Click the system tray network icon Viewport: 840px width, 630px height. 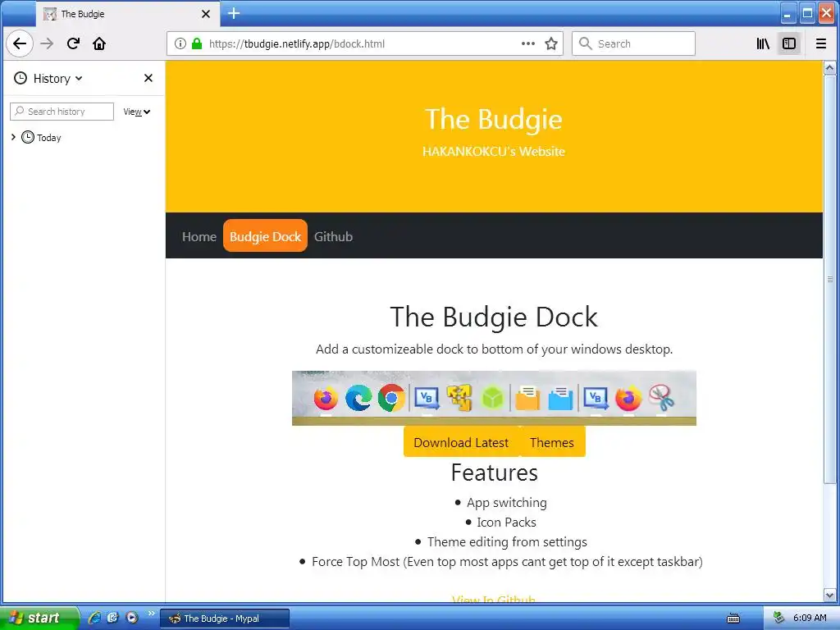pos(779,618)
